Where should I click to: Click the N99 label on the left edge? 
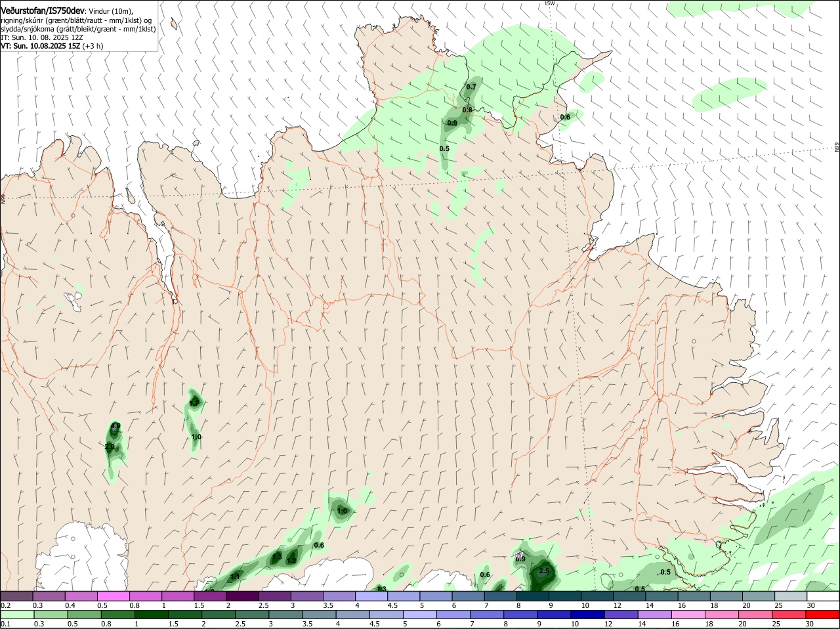click(x=3, y=198)
